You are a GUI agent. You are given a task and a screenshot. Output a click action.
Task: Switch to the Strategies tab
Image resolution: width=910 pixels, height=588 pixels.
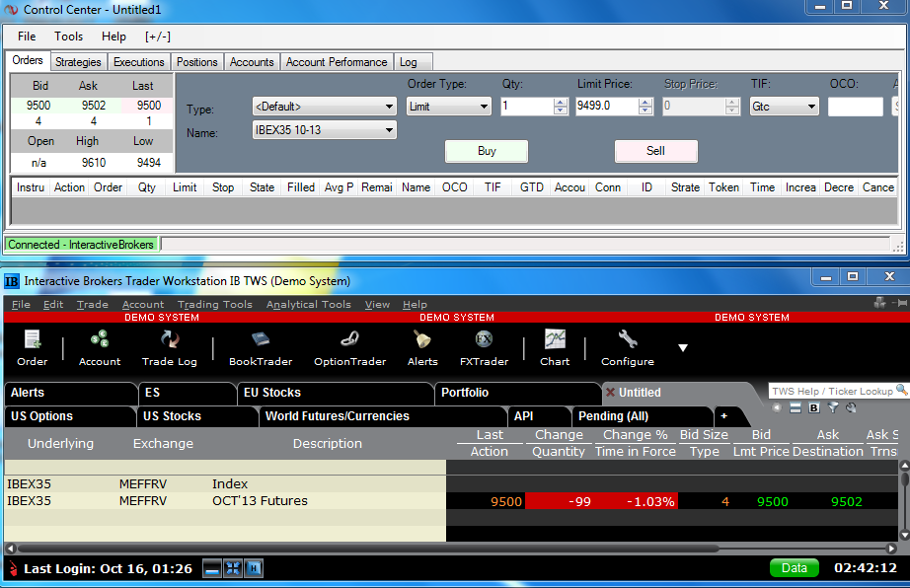coord(78,62)
